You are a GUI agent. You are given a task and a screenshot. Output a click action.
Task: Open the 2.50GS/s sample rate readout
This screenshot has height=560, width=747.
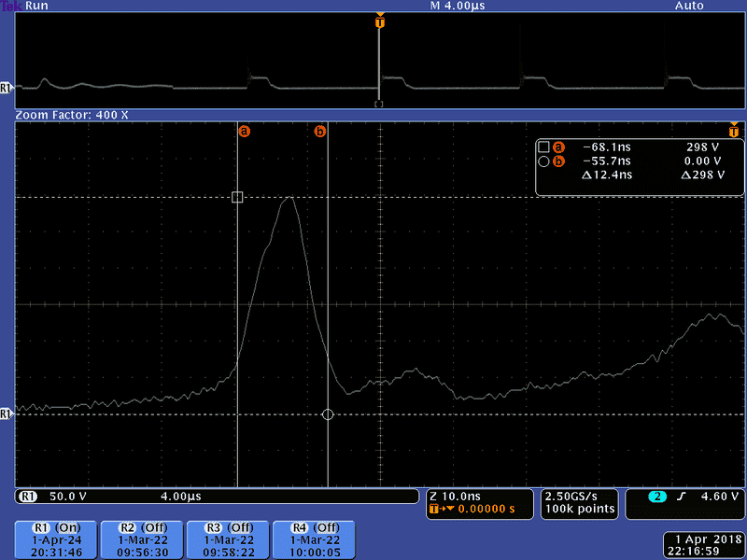580,502
